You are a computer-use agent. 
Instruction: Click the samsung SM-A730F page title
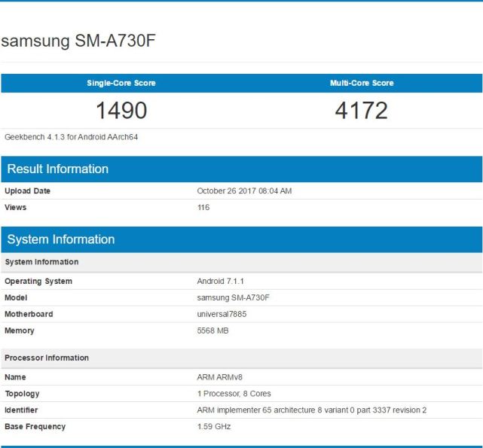[78, 41]
